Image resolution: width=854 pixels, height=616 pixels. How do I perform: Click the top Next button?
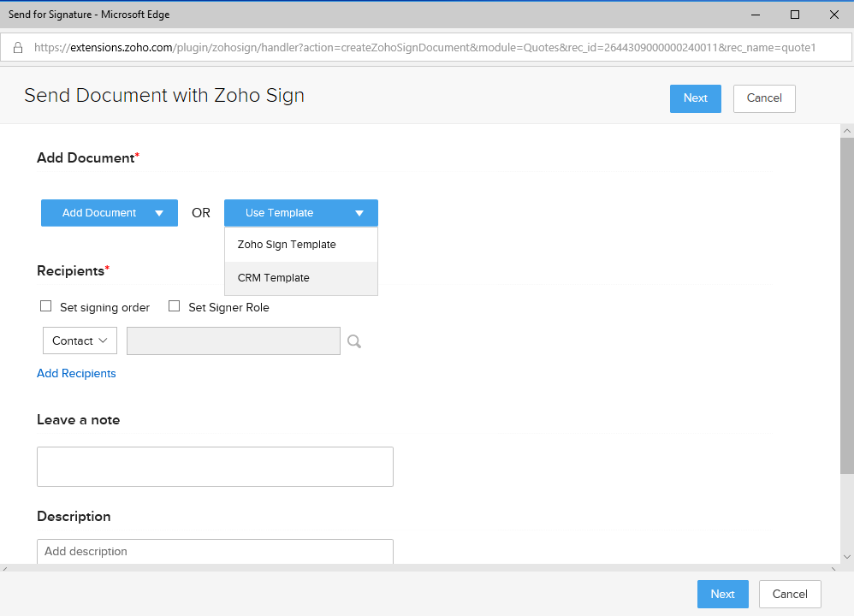click(x=696, y=98)
